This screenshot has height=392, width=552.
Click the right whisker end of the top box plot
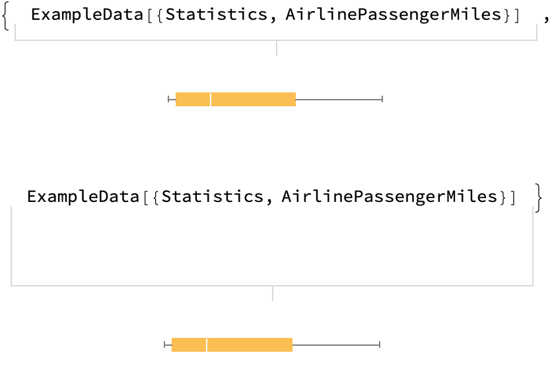382,100
